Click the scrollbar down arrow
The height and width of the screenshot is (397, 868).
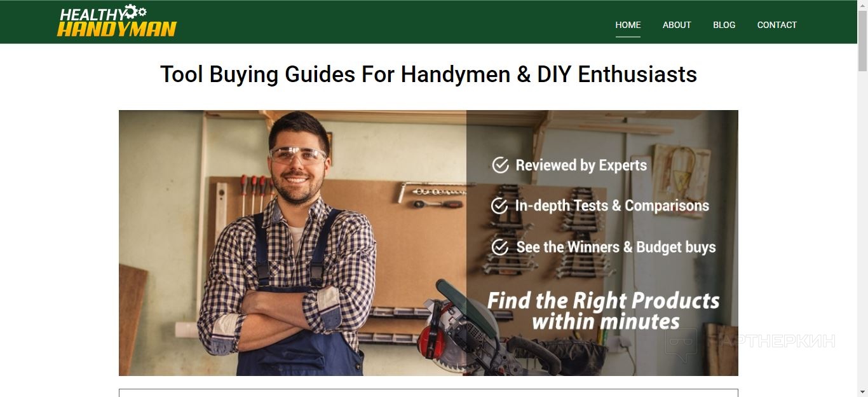(862, 392)
